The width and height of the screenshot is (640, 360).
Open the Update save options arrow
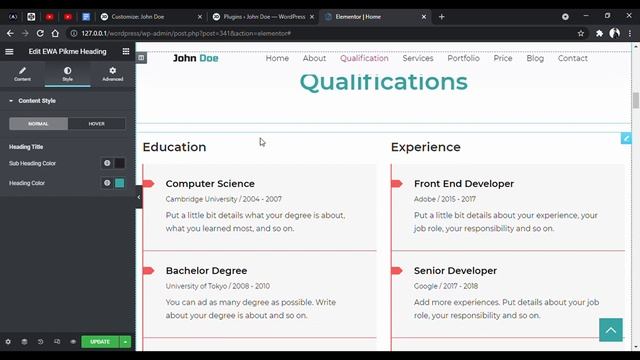tap(125, 342)
